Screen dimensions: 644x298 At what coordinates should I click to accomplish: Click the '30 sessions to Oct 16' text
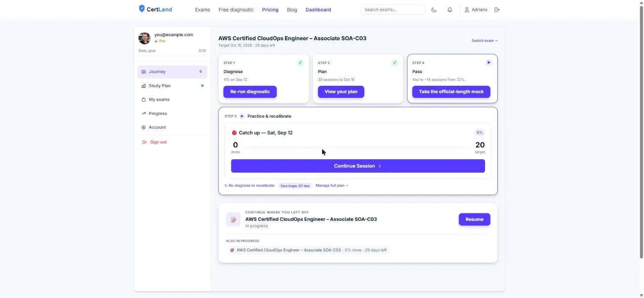[x=336, y=80]
